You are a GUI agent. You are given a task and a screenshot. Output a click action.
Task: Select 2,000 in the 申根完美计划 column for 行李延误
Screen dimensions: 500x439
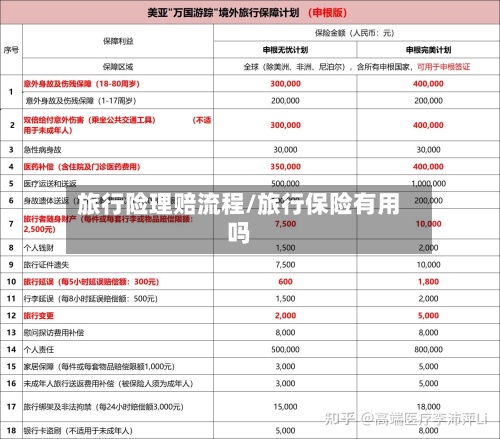tap(428, 299)
